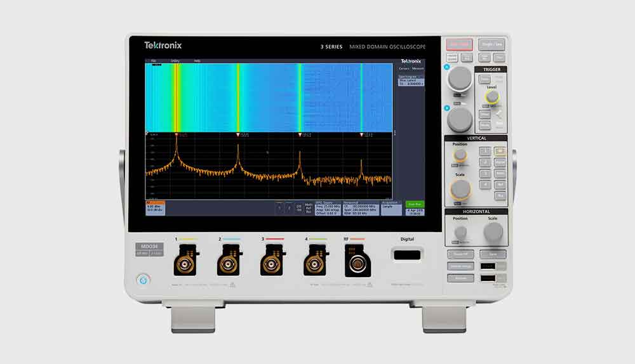Tap the Math Ref Bus add button
The width and height of the screenshot is (635, 364).
(309, 208)
